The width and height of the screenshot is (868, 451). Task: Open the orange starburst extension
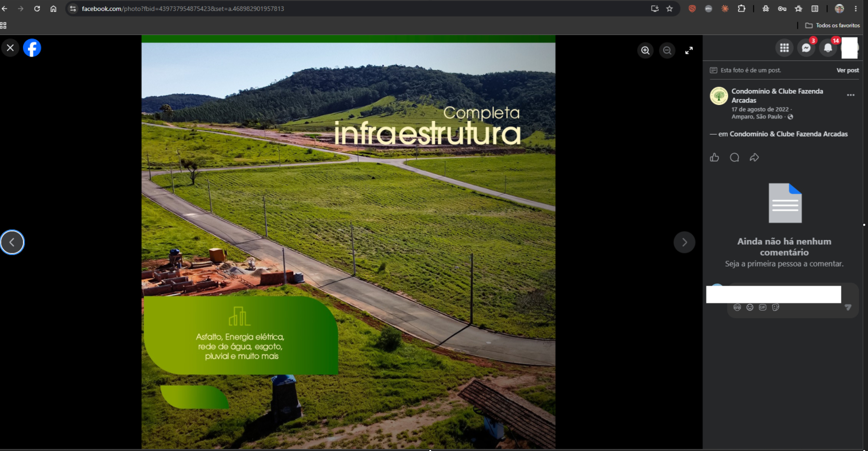725,8
